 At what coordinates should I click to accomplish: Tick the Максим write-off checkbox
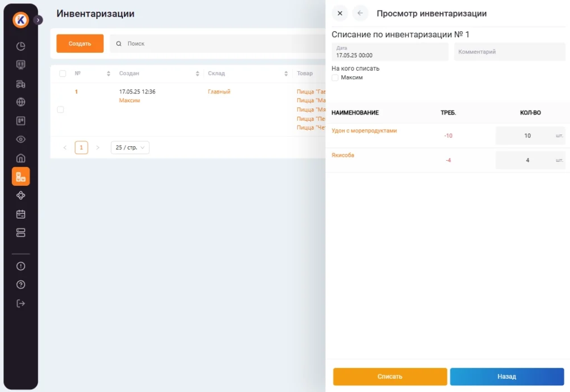(x=335, y=78)
